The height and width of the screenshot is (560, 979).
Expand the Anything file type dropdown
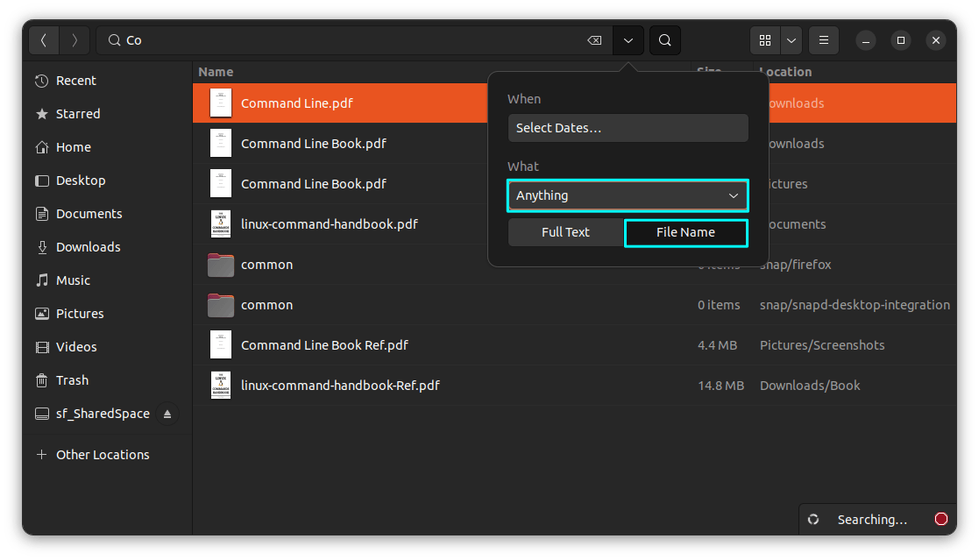(628, 195)
